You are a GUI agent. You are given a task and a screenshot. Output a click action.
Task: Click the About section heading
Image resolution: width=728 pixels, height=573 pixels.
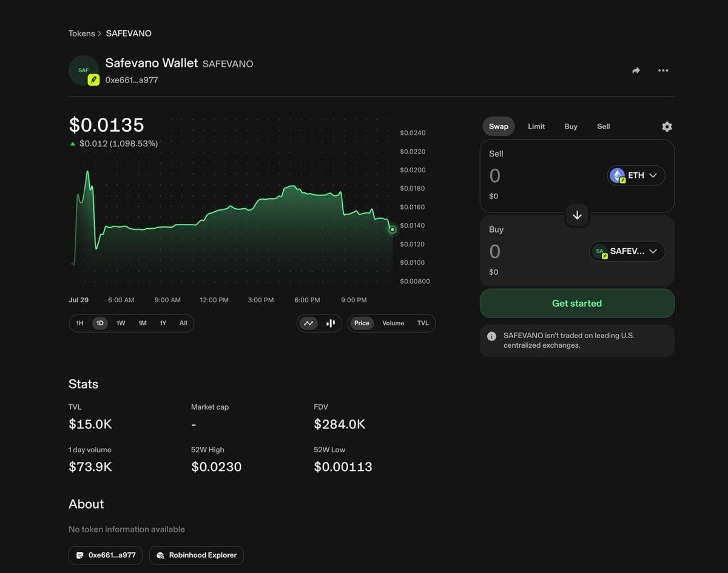coord(86,504)
